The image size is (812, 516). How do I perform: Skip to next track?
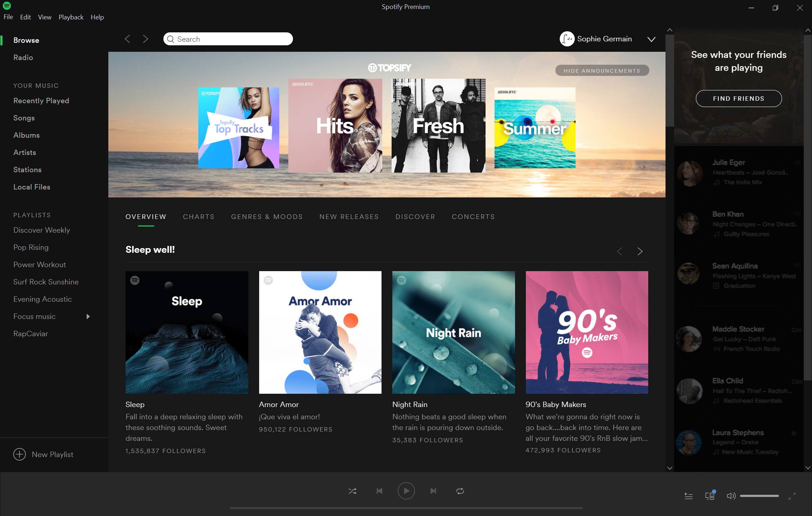tap(433, 491)
